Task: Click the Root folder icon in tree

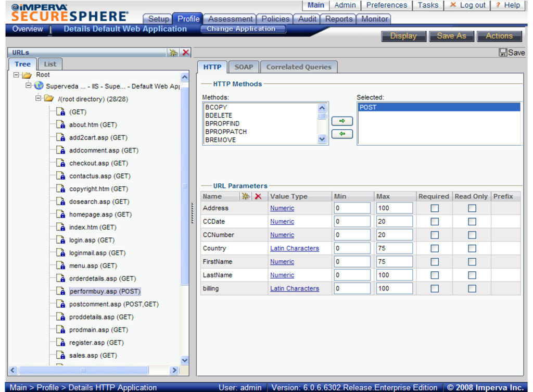Action: [x=27, y=75]
